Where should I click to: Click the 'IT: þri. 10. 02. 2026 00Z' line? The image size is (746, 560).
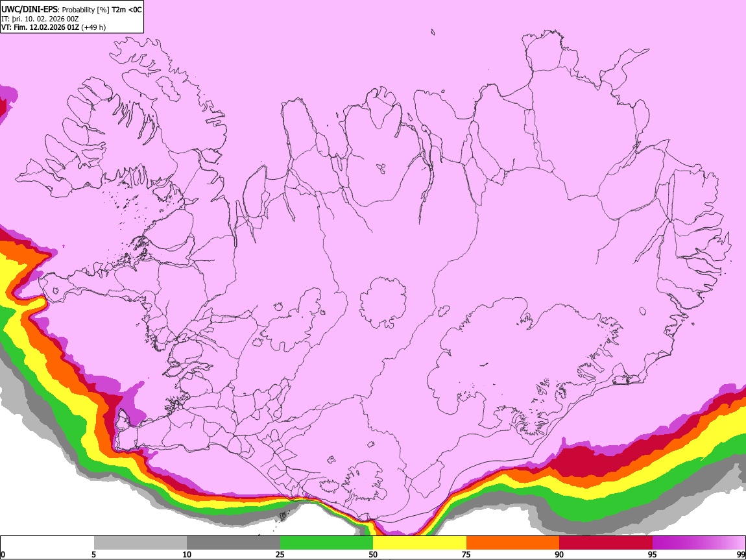point(40,19)
